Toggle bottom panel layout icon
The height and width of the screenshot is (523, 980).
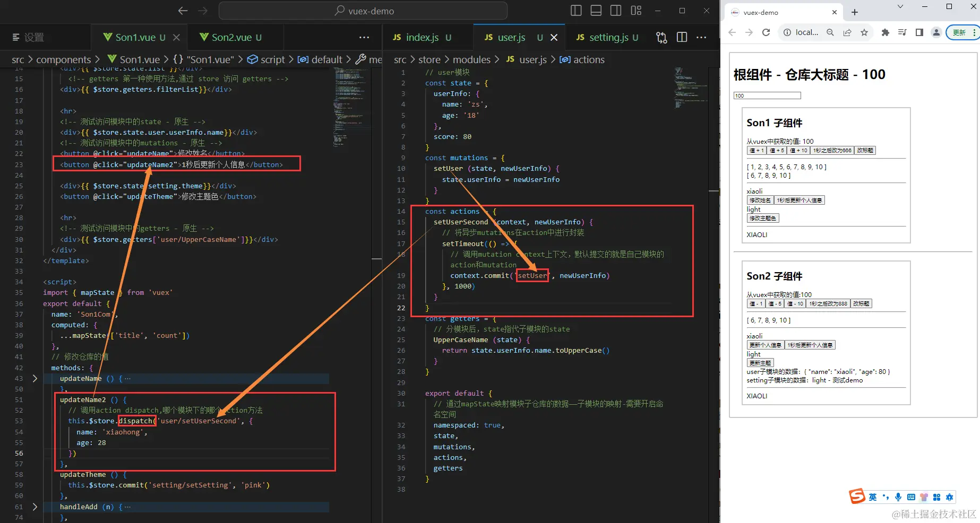pyautogui.click(x=596, y=11)
